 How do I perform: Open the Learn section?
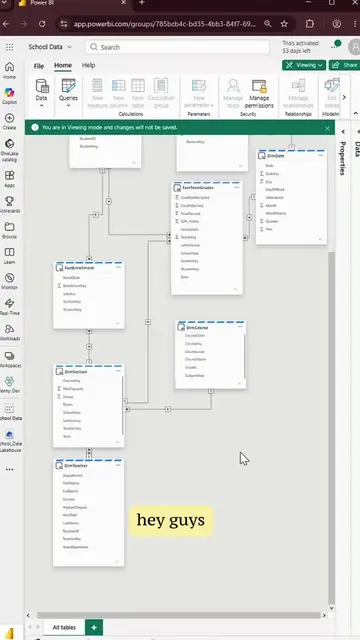point(9,256)
